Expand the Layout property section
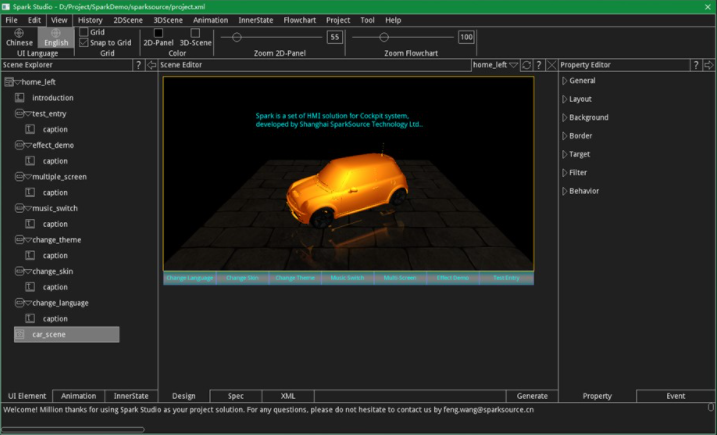 565,99
